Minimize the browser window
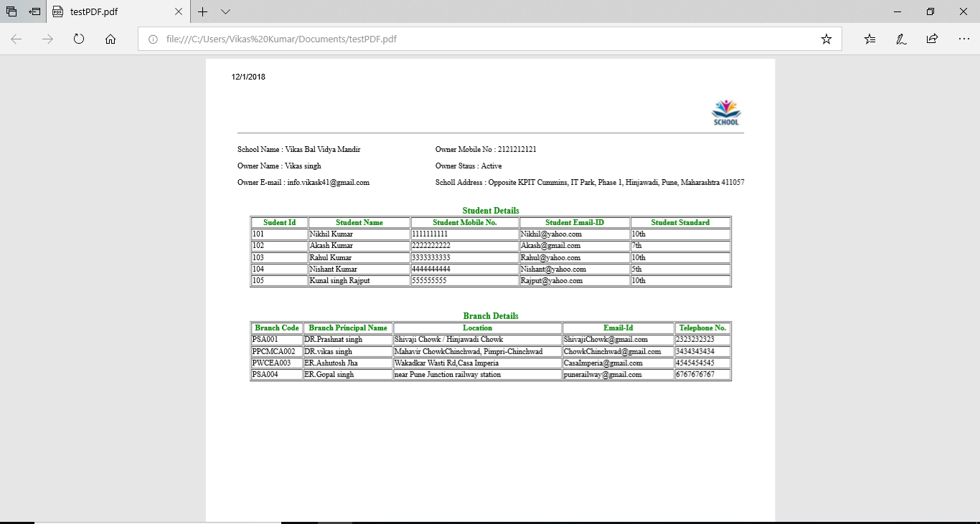 tap(897, 11)
